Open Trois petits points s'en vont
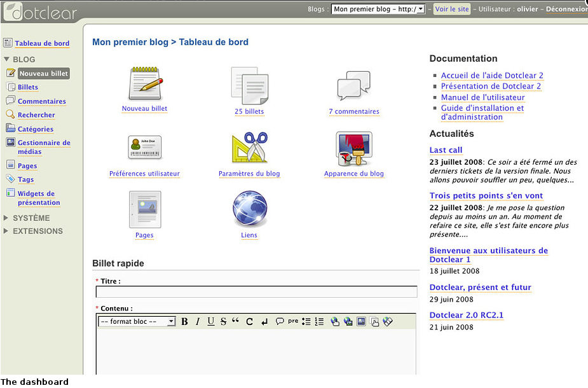This screenshot has width=588, height=388. [486, 195]
